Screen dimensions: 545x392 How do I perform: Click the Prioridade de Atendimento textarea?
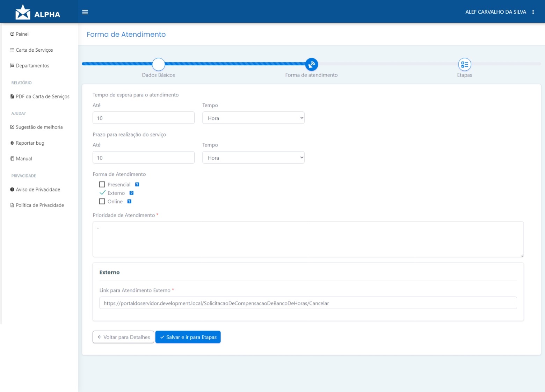pos(308,239)
